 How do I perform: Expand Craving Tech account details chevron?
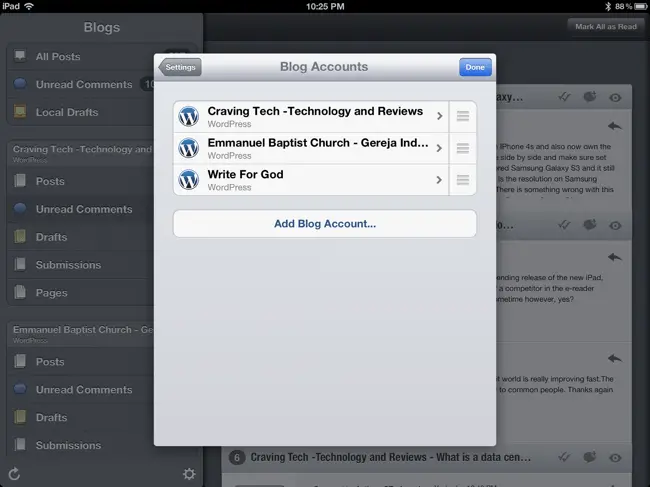coord(439,116)
